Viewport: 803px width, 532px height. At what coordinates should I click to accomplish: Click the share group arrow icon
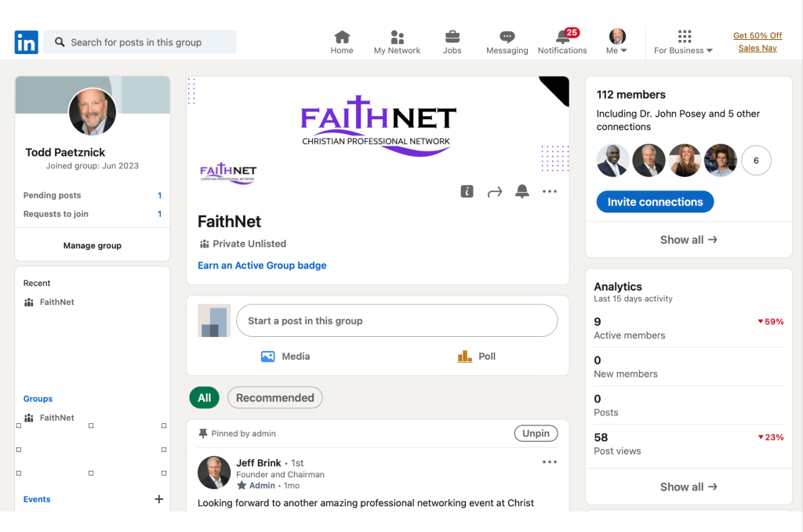494,191
